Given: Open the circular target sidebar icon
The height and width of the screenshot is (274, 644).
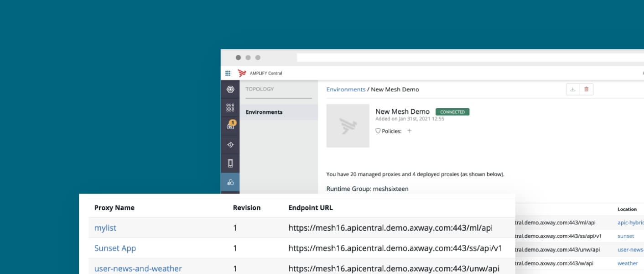Looking at the screenshot, I should (230, 145).
